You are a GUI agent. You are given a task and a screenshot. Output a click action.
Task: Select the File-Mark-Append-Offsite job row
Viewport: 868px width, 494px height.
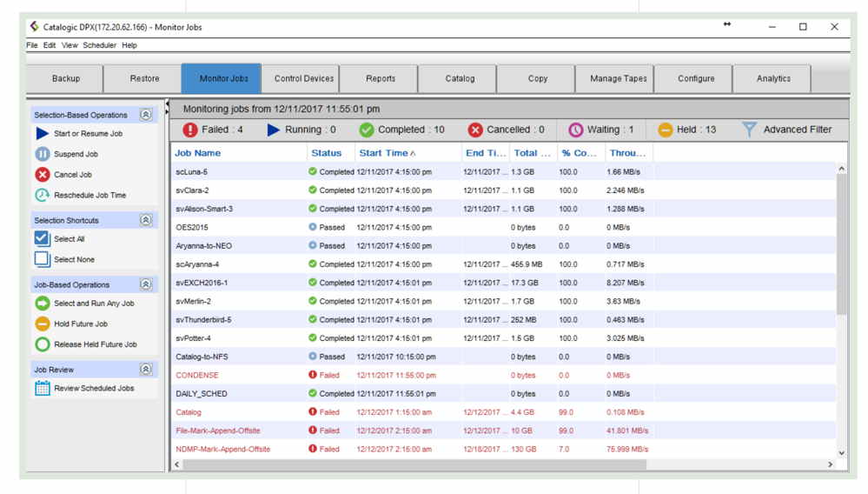point(503,431)
